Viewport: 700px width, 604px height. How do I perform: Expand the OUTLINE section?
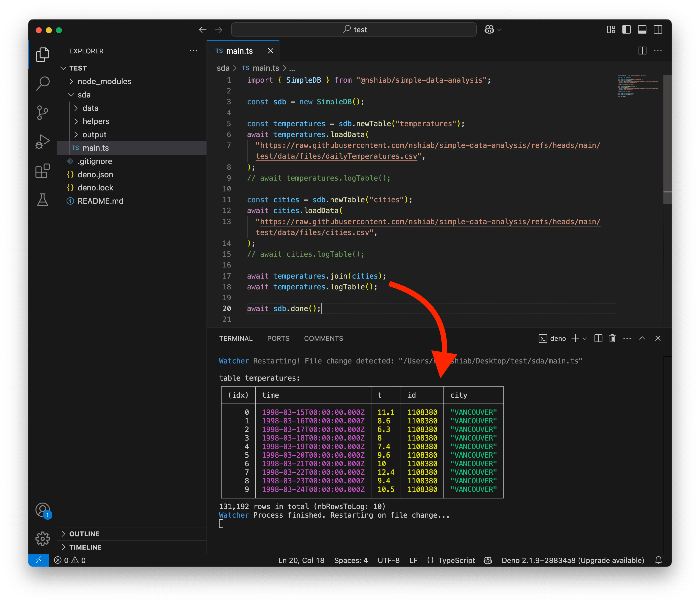click(x=132, y=534)
